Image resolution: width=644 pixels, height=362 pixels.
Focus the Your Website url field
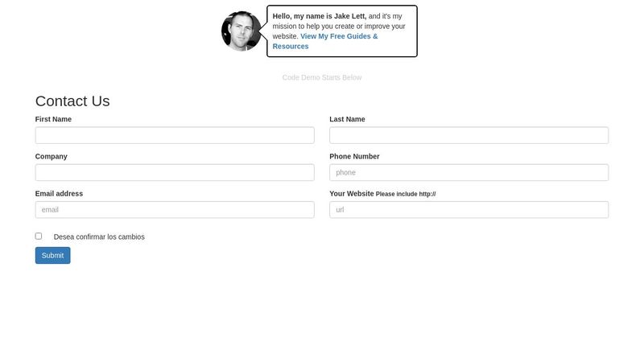(469, 210)
